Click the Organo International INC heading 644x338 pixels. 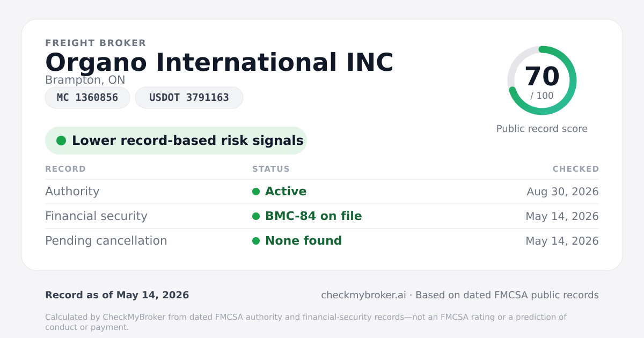tap(219, 62)
